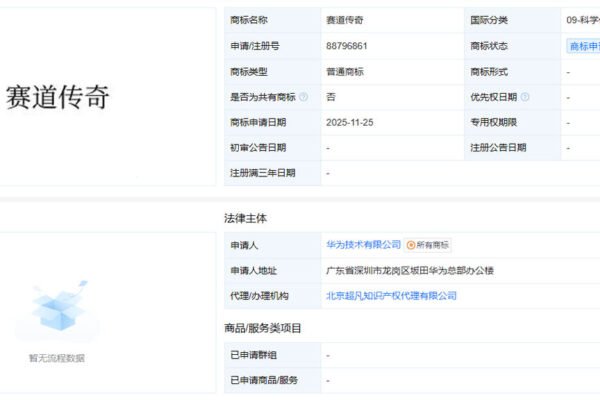The image size is (600, 400).
Task: Click help icon beside 优先权日期
Action: 525,97
